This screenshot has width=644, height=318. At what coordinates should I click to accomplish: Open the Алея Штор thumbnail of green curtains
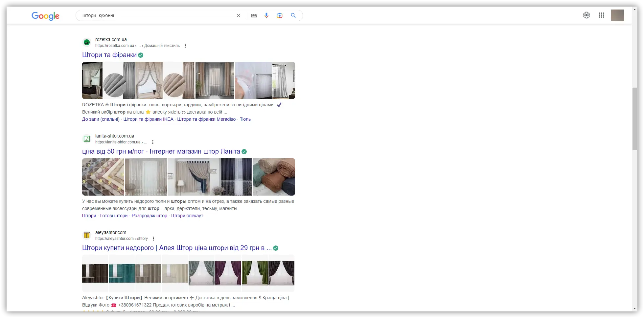(255, 273)
